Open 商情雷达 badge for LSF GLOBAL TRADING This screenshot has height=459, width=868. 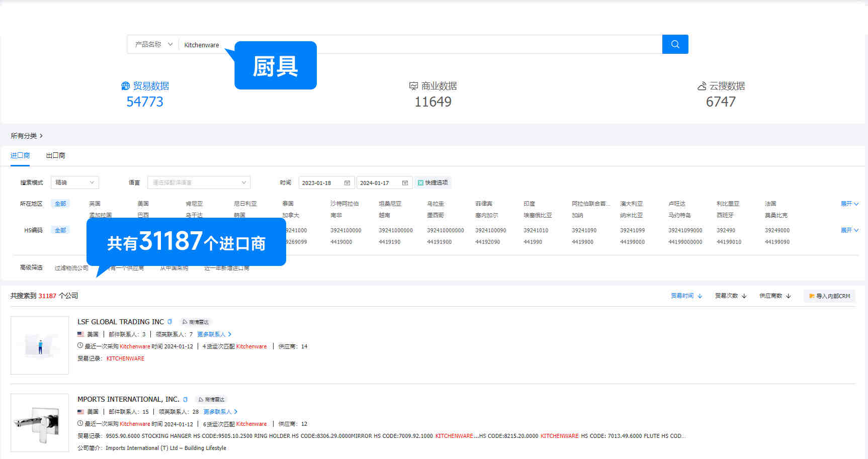(196, 322)
